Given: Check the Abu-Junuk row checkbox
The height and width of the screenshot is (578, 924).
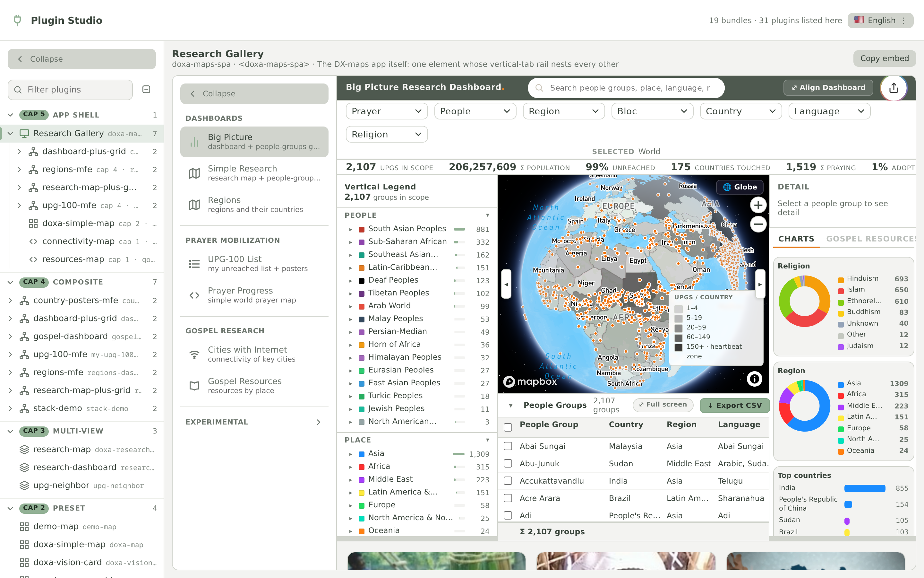Looking at the screenshot, I should [x=508, y=463].
